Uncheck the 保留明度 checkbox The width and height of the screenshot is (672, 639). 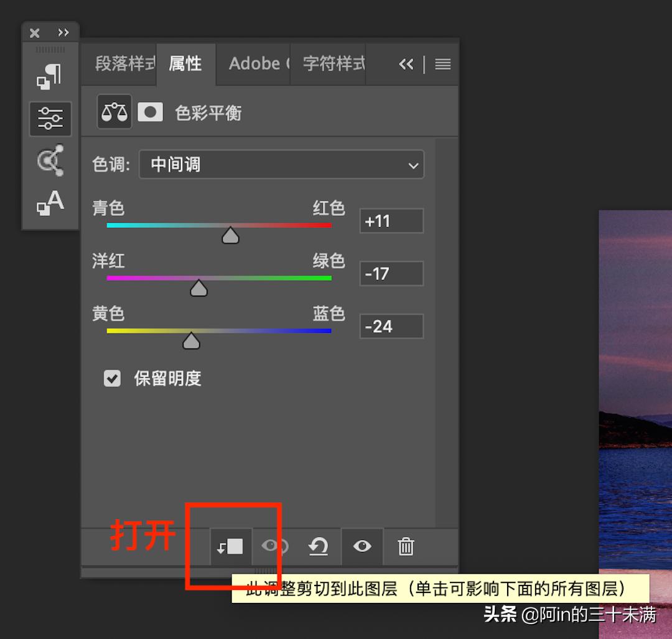tap(112, 378)
